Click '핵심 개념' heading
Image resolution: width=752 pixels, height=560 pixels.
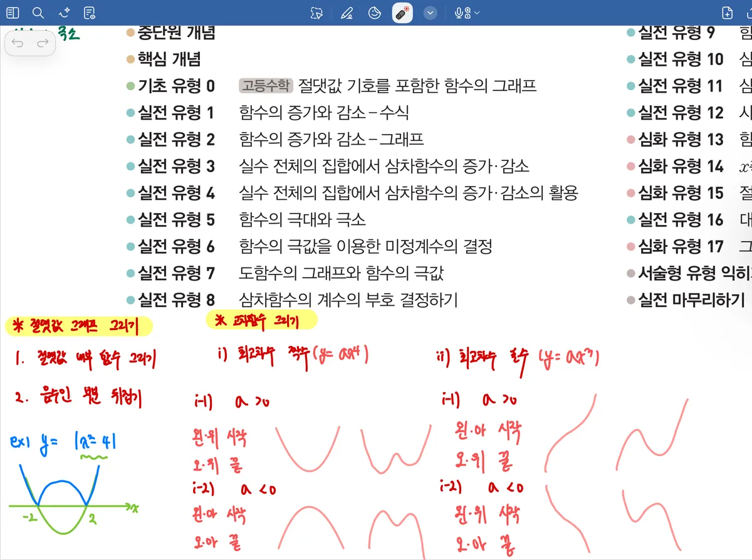click(169, 60)
